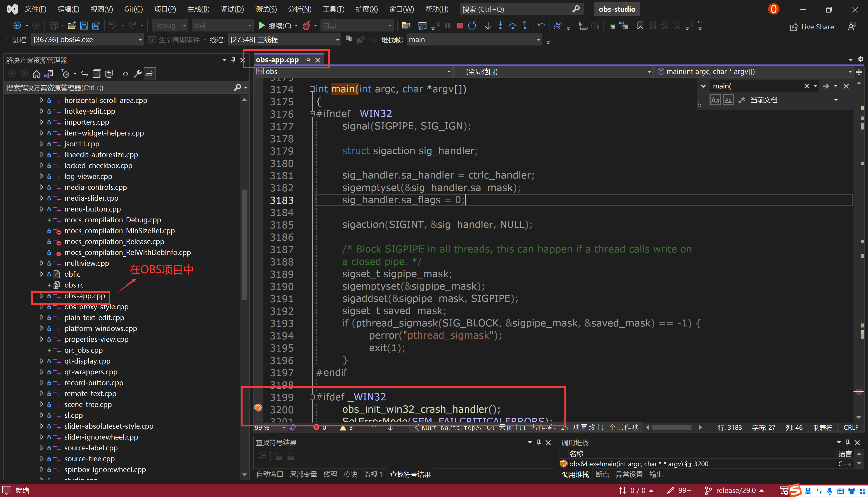The image size is (868, 497).
Task: Step Over the current line
Action: tap(513, 25)
